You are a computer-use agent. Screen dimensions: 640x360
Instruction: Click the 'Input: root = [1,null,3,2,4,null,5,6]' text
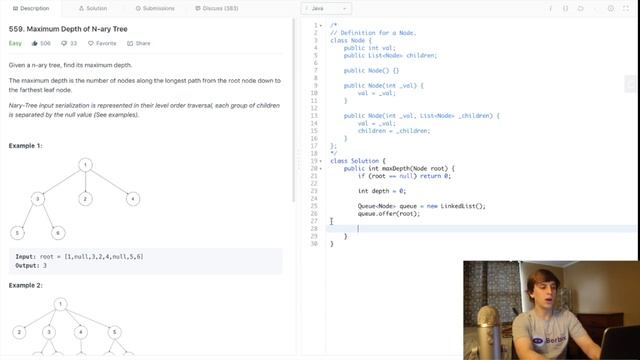click(x=79, y=257)
